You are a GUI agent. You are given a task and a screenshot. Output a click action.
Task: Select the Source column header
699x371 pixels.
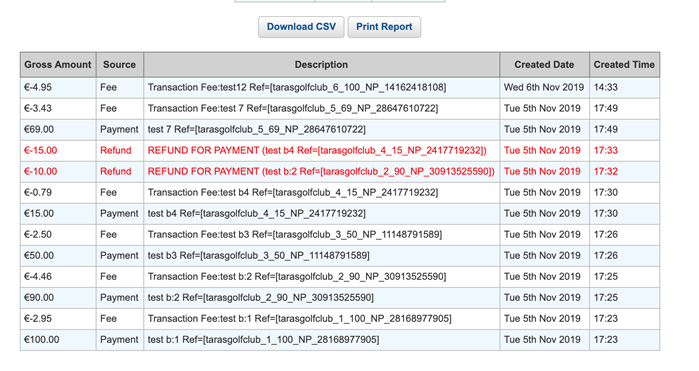click(119, 65)
